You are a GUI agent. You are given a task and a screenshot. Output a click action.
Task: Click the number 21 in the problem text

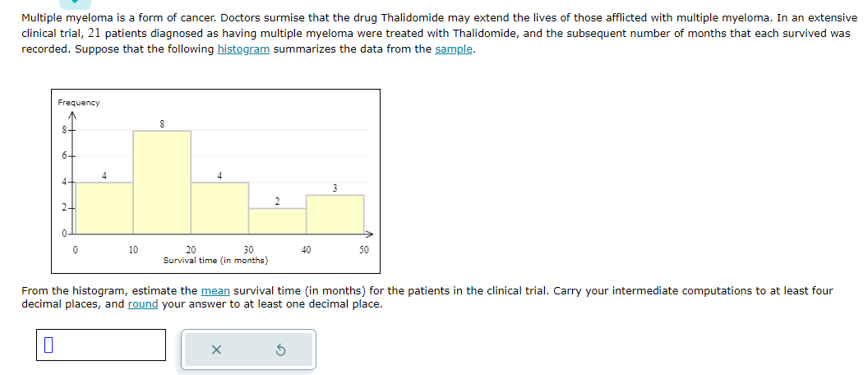[x=92, y=33]
